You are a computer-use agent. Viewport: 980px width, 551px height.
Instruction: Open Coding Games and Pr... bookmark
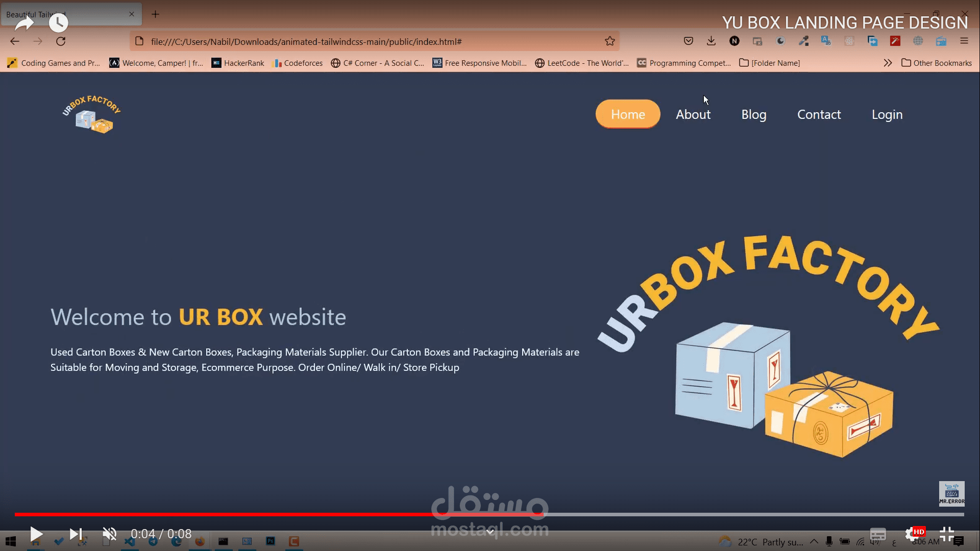click(x=54, y=63)
